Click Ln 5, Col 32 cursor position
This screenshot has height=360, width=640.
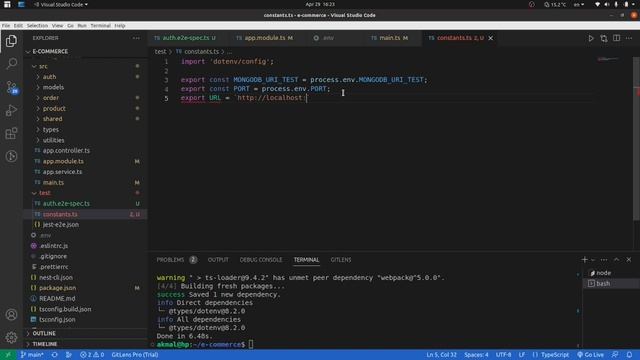[x=441, y=355]
